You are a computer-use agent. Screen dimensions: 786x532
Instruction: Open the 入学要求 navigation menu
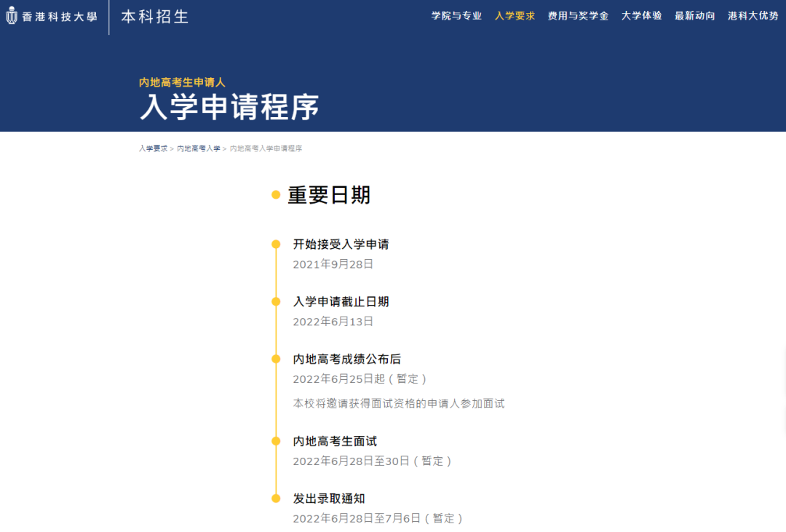coord(514,15)
